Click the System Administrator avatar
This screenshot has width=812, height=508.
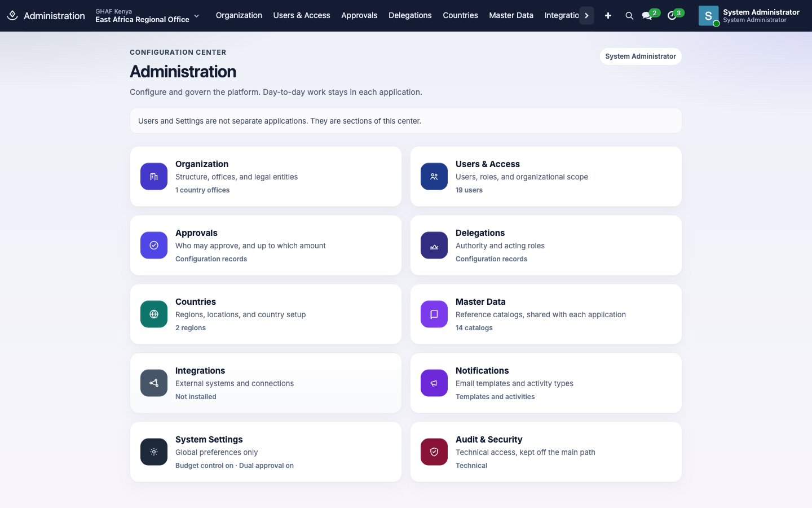[708, 16]
